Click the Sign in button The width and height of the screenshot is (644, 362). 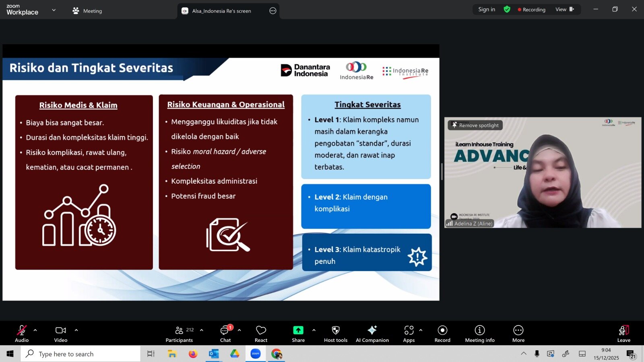coord(486,9)
